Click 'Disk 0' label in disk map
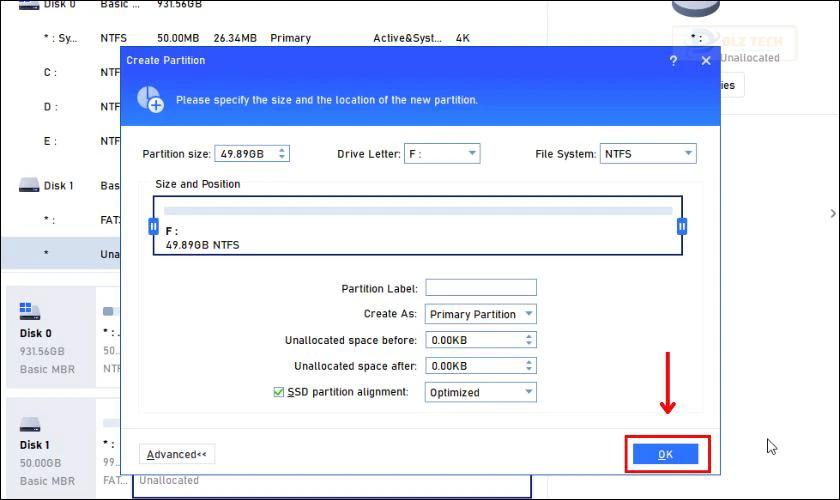840x500 pixels. click(x=36, y=333)
